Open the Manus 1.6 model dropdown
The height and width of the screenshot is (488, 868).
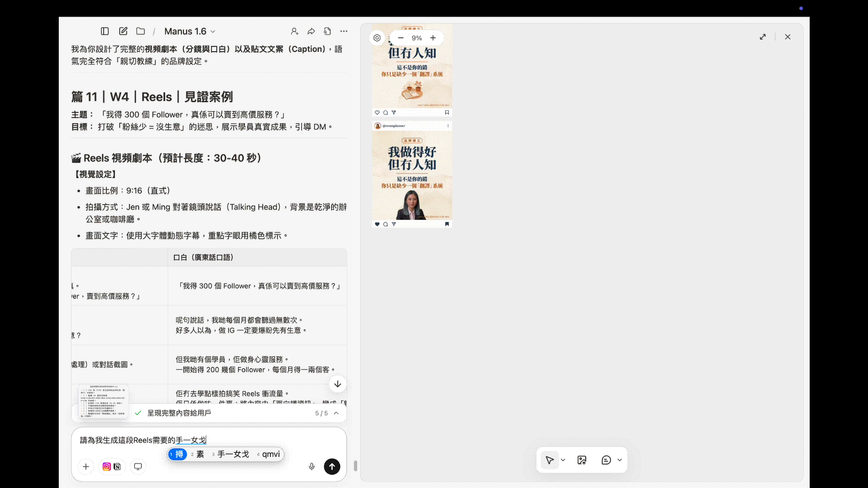[x=190, y=31]
